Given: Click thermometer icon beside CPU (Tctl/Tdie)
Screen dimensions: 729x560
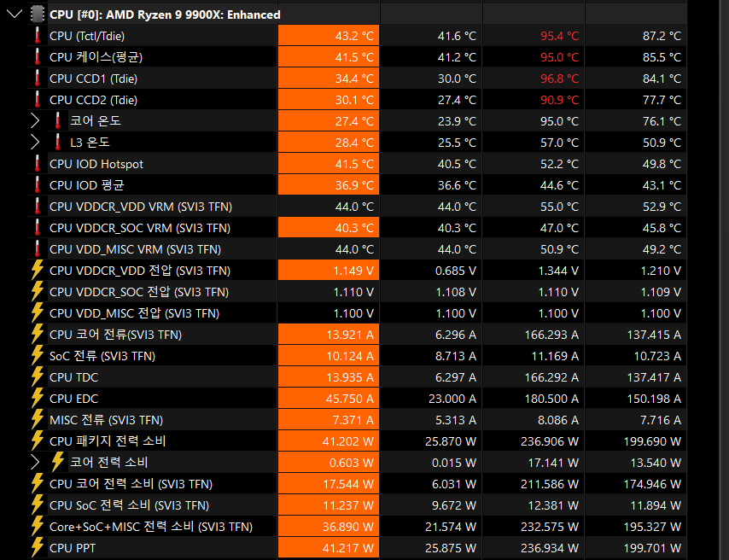Looking at the screenshot, I should click(38, 36).
